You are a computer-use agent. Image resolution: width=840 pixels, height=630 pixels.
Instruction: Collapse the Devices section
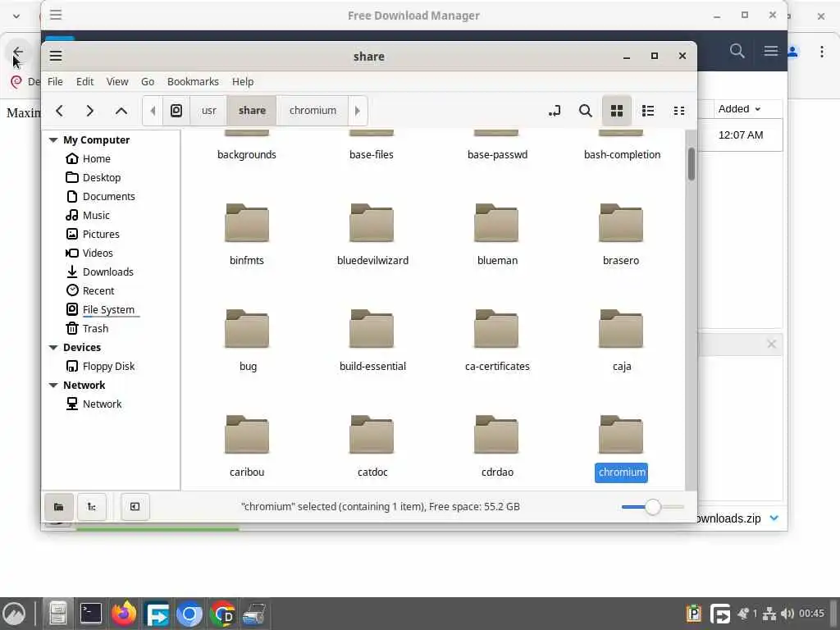(x=53, y=347)
